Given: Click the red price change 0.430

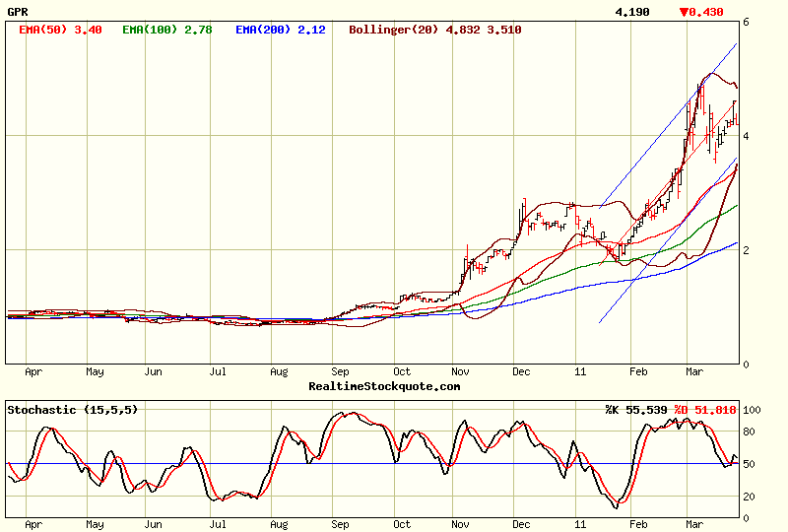Looking at the screenshot, I should click(x=701, y=12).
